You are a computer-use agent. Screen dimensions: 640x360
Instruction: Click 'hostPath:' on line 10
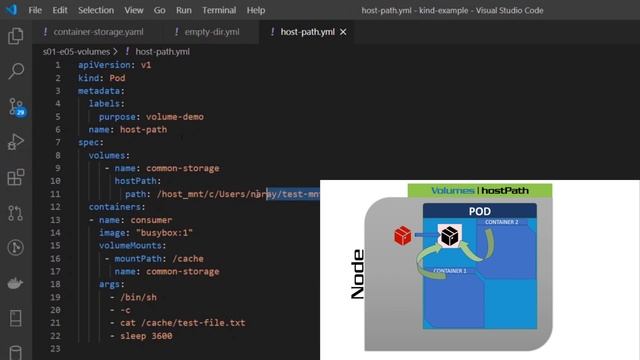coord(138,181)
